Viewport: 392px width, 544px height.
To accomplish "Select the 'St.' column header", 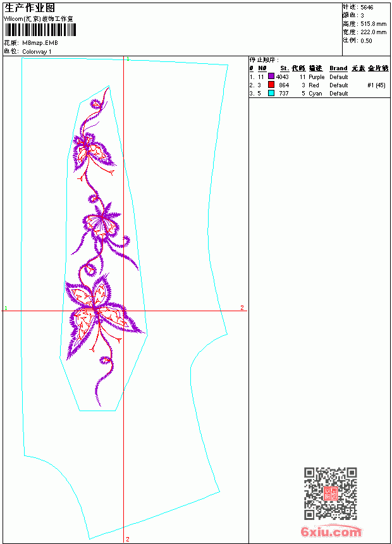I will coord(285,68).
